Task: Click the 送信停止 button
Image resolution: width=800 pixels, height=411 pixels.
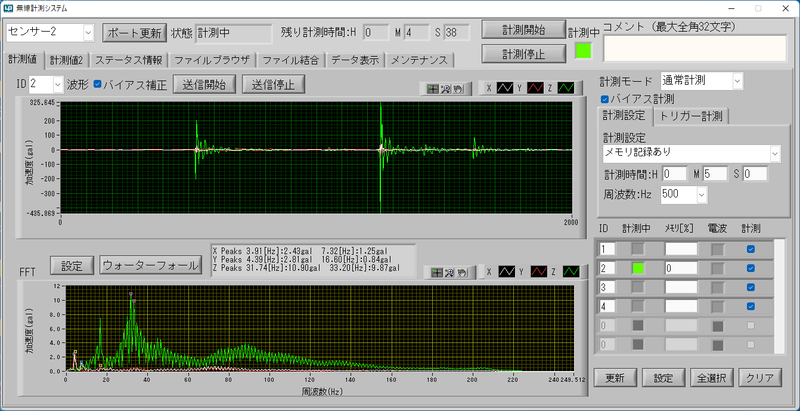Action: 273,84
